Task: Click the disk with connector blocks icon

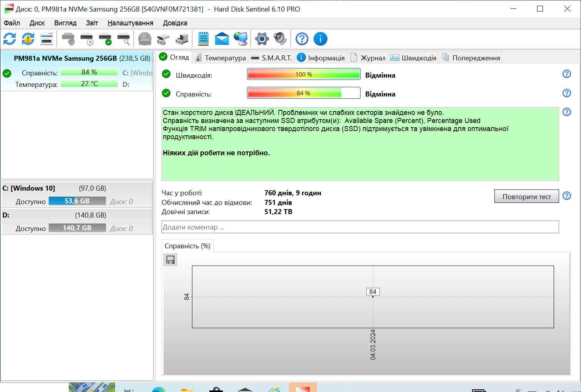Action: pyautogui.click(x=163, y=39)
